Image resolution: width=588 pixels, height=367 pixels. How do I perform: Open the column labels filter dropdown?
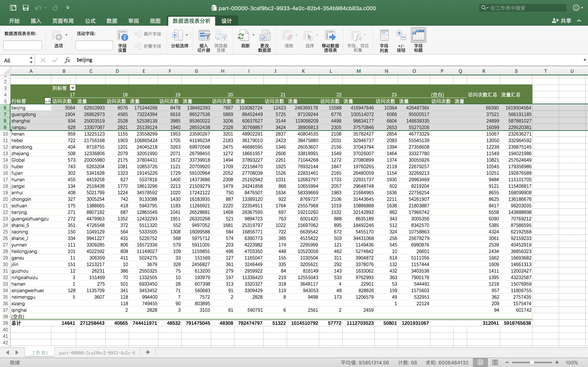tap(73, 88)
